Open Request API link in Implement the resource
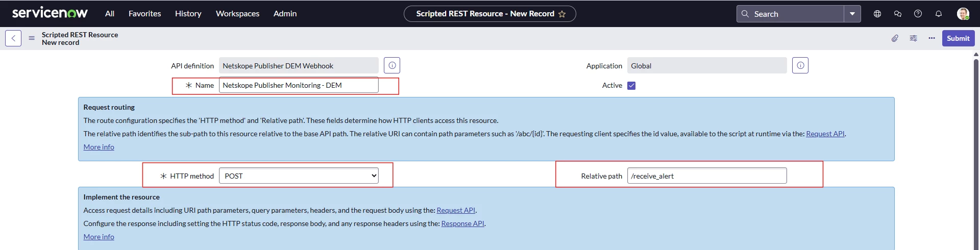This screenshot has width=980, height=250. (x=456, y=210)
